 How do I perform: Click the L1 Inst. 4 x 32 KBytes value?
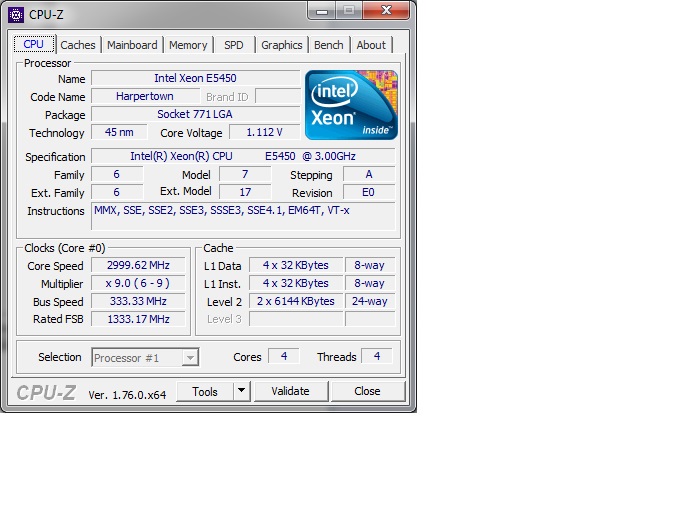(x=296, y=283)
